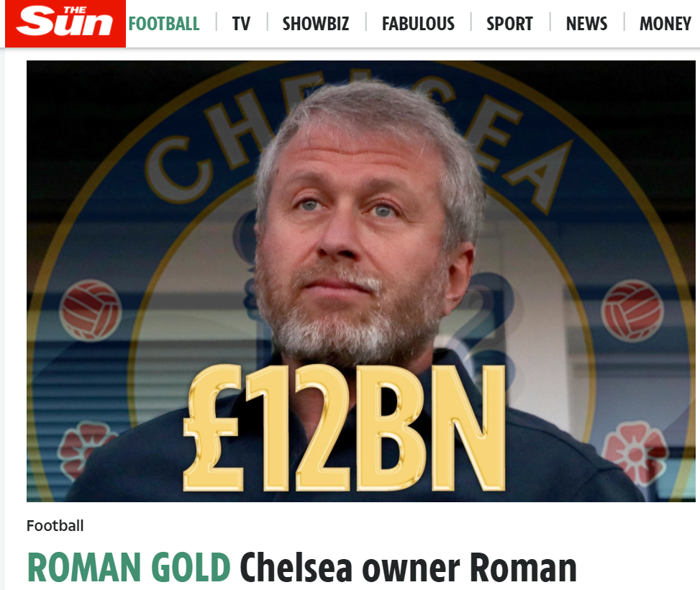Click the right red football in the crest

(x=632, y=310)
